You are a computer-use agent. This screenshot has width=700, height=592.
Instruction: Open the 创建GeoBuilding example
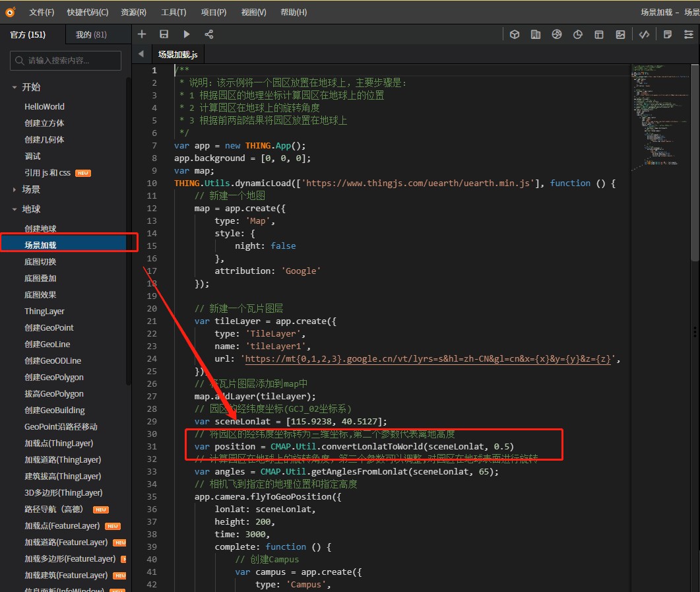(x=55, y=411)
